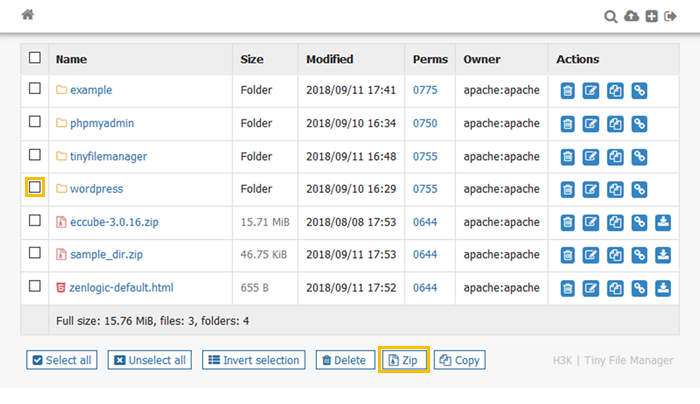This screenshot has width=700, height=404.
Task: Click rename icon for phpmyadmin folder
Action: [x=591, y=124]
